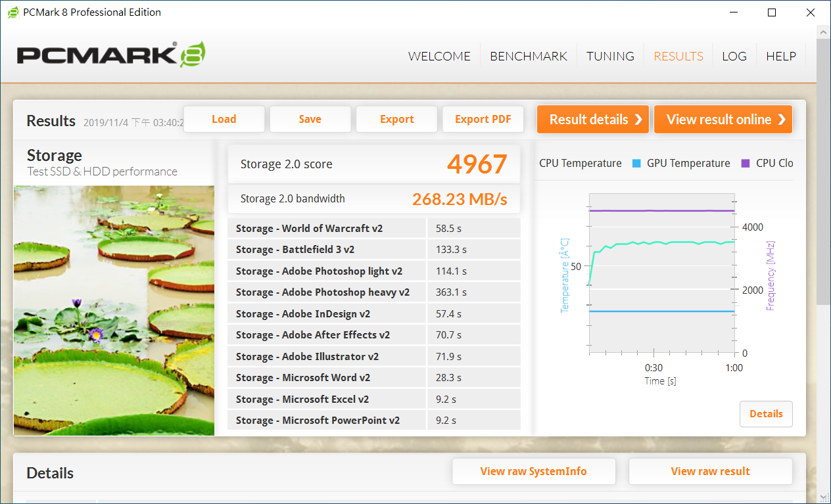
Task: Open the TUNING tab
Action: [610, 57]
